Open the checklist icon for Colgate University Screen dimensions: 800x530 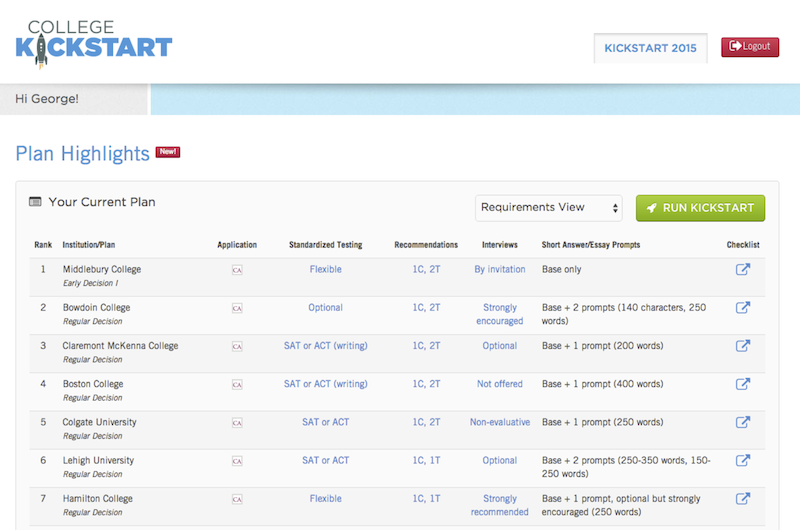(743, 422)
